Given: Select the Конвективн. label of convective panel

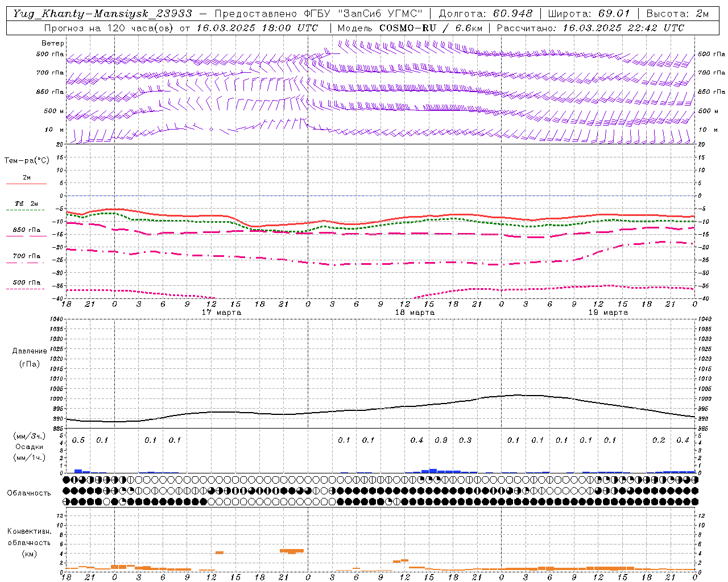Looking at the screenshot, I should tap(29, 531).
